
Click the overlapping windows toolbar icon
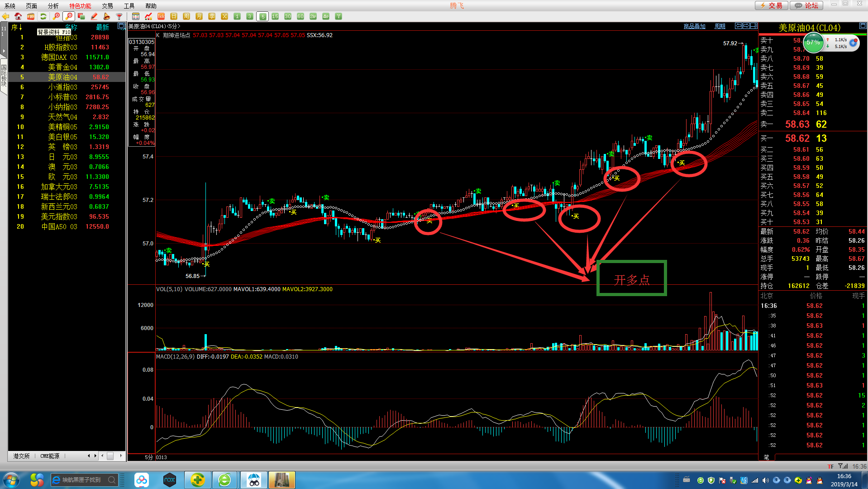pyautogui.click(x=81, y=16)
